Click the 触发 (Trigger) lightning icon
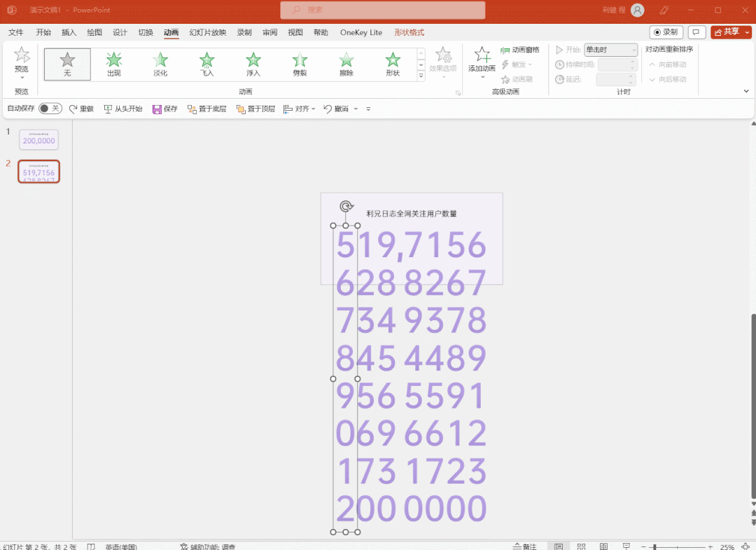 505,64
